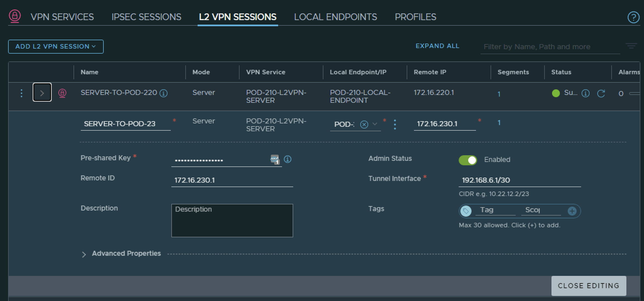Click the status info icon beside Success
Screen dimensions: 644x301
click(585, 93)
